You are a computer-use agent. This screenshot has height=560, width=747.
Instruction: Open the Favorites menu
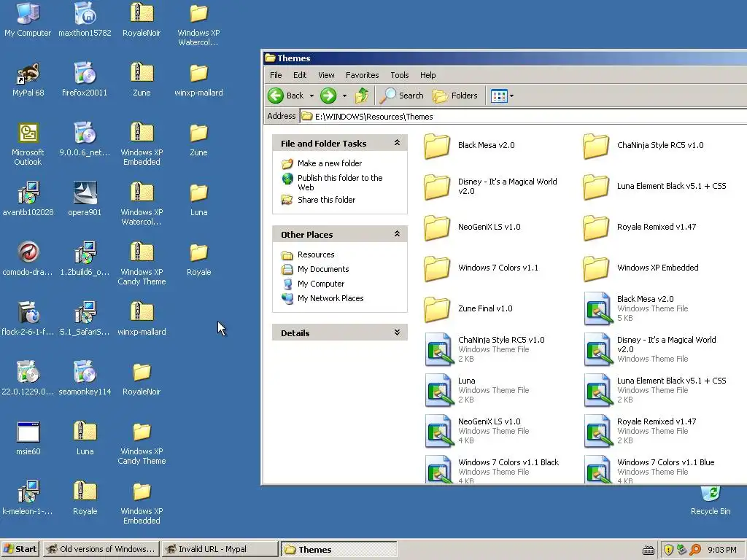[362, 75]
